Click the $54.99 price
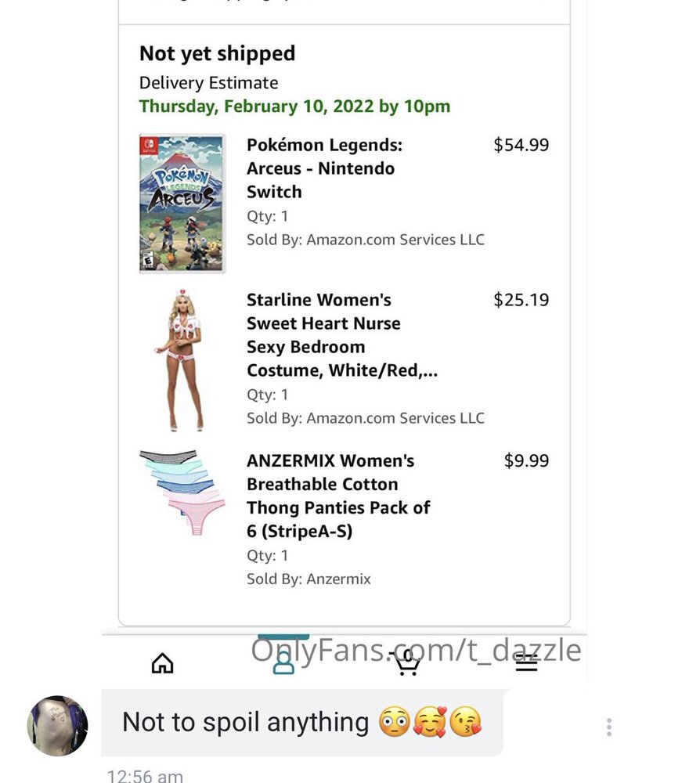 click(521, 145)
